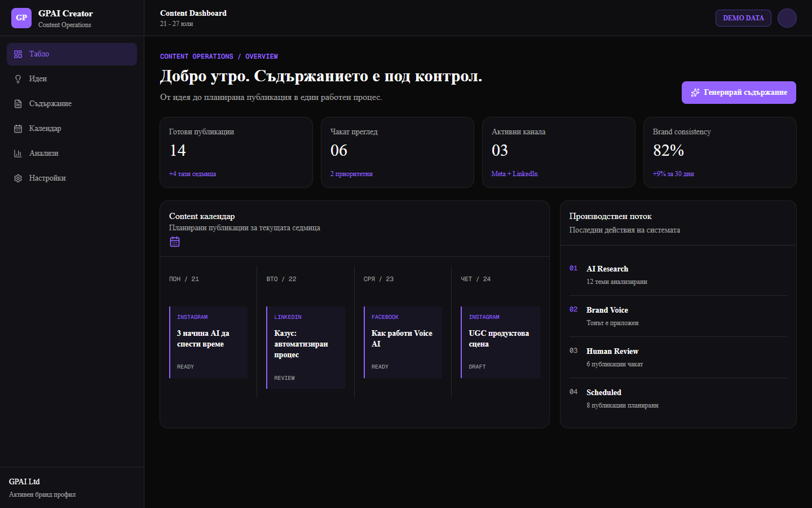Screen dimensions: 812x508
Task: Select the Scheduled pipeline step
Action: pyautogui.click(x=678, y=398)
